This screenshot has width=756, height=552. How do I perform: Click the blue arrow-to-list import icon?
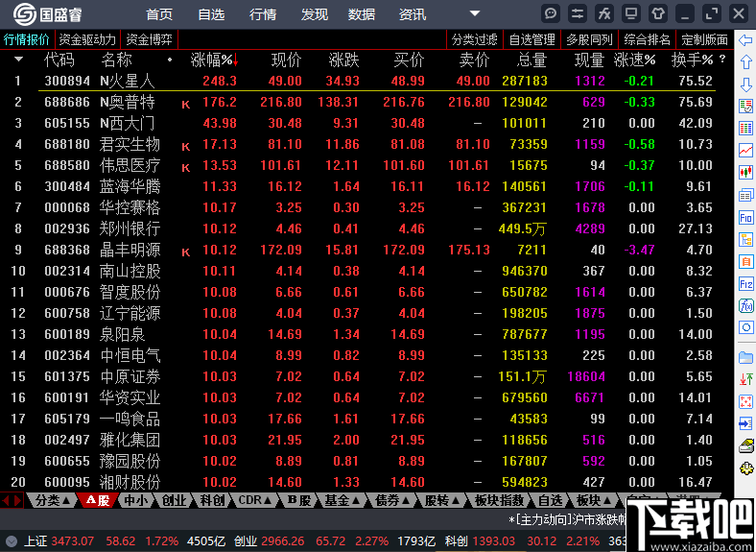click(745, 423)
